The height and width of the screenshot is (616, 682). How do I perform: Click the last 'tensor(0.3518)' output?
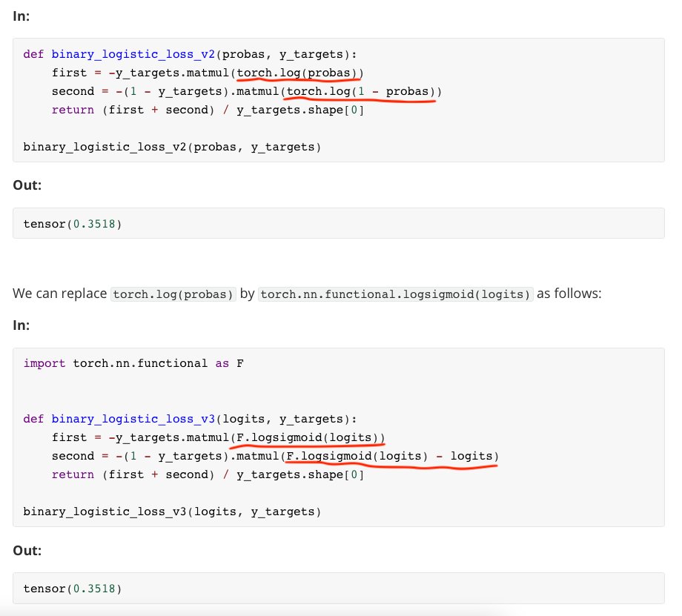(x=72, y=589)
